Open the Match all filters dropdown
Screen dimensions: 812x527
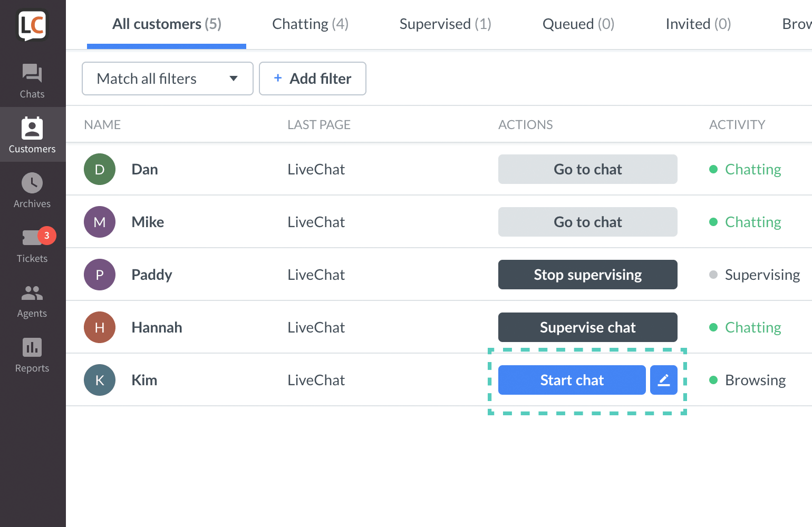point(167,79)
